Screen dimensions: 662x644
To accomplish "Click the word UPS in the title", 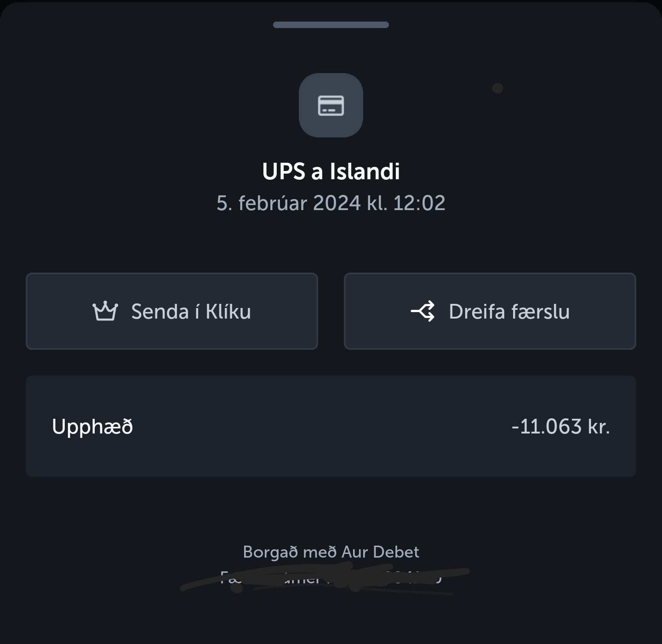I will (x=283, y=171).
